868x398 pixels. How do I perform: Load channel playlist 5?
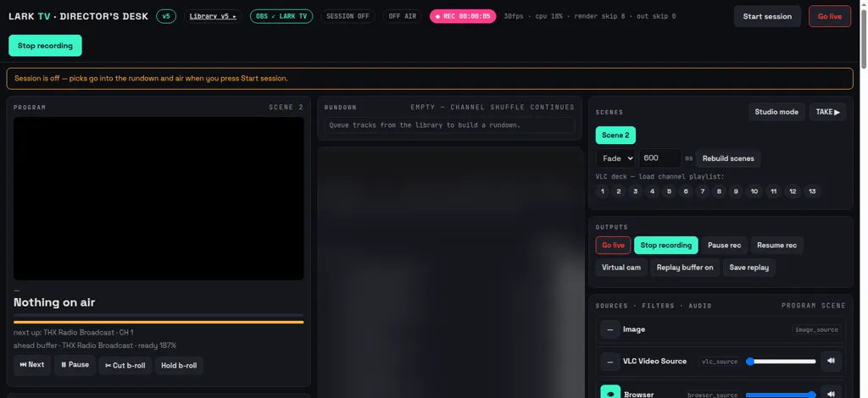[669, 191]
